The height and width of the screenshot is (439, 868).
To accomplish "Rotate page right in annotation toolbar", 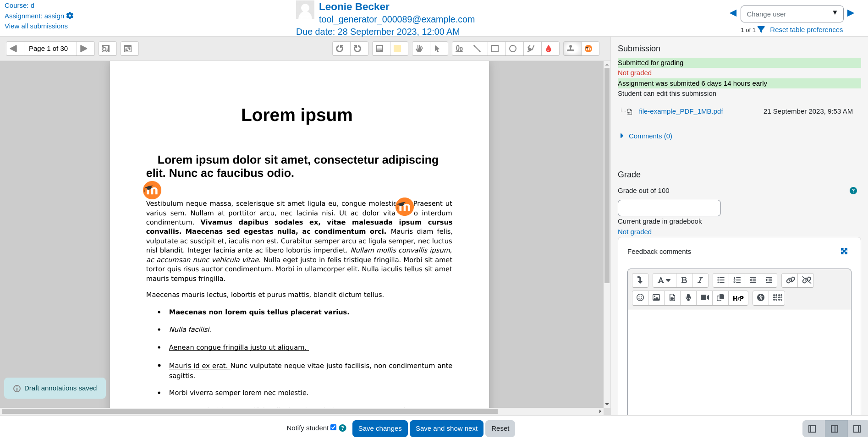I will click(x=359, y=49).
